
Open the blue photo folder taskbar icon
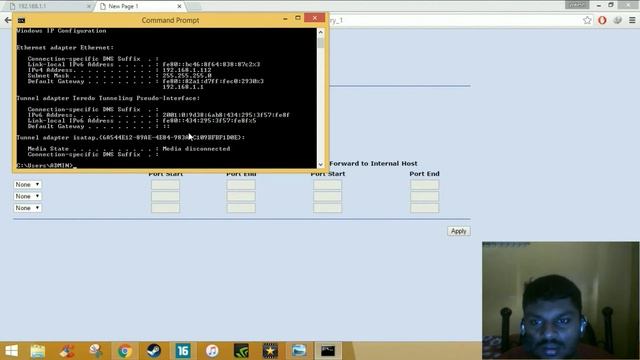tap(299, 351)
